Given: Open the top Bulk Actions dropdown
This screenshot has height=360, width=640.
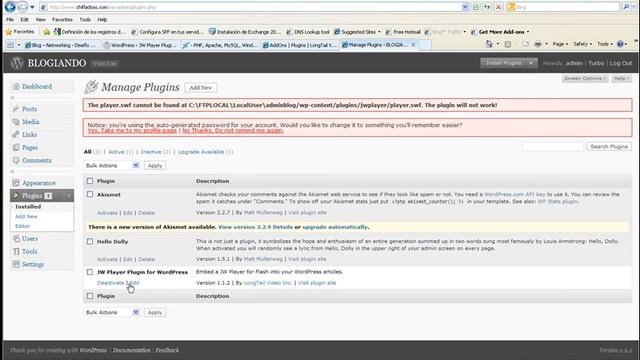Looking at the screenshot, I should pos(112,165).
